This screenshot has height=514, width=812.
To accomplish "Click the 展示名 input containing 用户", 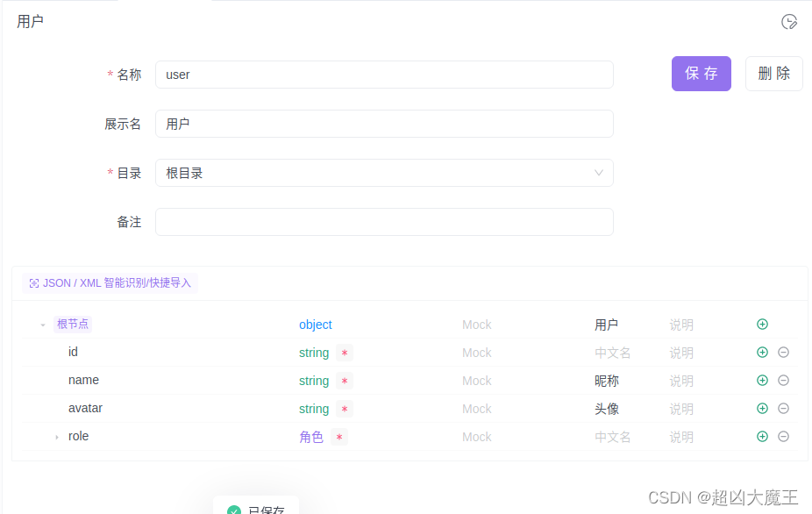I will pyautogui.click(x=384, y=124).
